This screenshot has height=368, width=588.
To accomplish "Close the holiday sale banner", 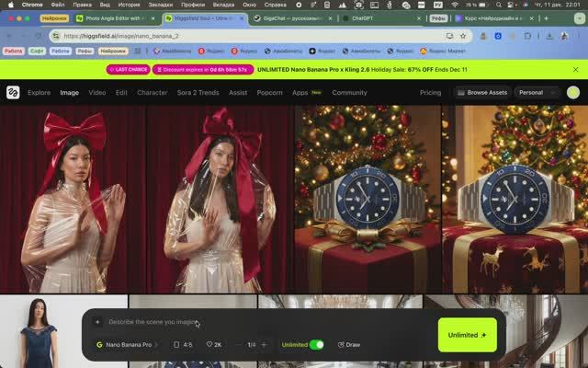I will pyautogui.click(x=576, y=70).
